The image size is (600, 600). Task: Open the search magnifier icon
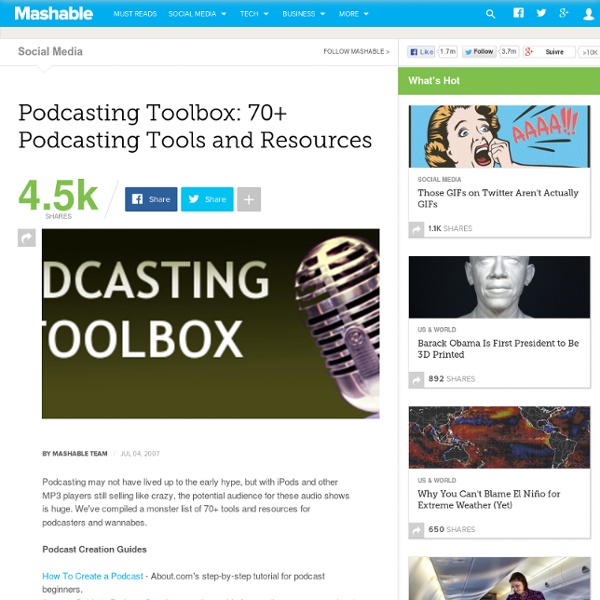click(x=490, y=14)
